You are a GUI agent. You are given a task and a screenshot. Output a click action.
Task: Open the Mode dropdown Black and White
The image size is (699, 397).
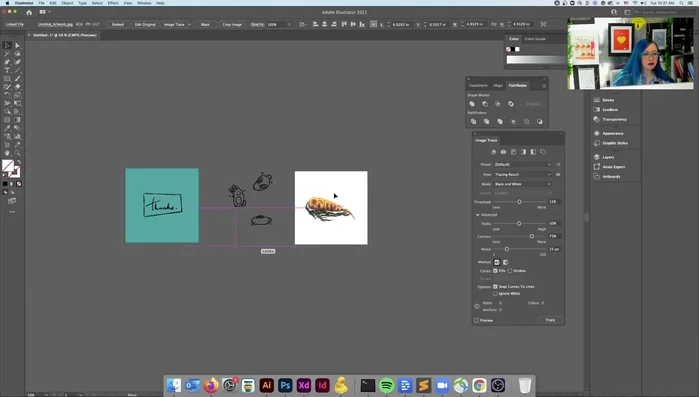pyautogui.click(x=522, y=184)
